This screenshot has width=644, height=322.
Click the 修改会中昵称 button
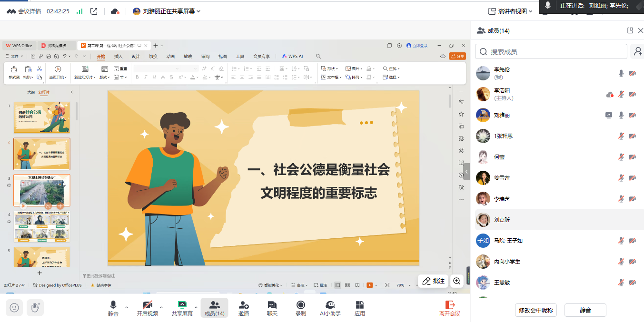(x=535, y=310)
